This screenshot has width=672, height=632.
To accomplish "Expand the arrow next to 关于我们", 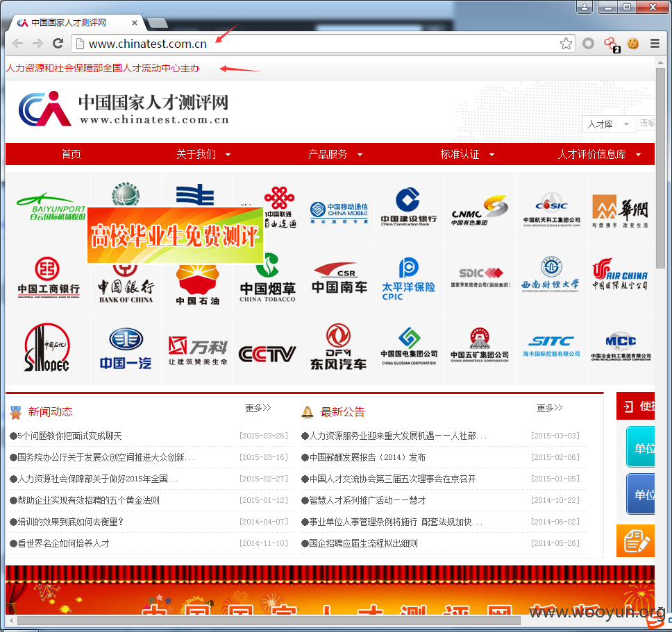I will pos(228,155).
